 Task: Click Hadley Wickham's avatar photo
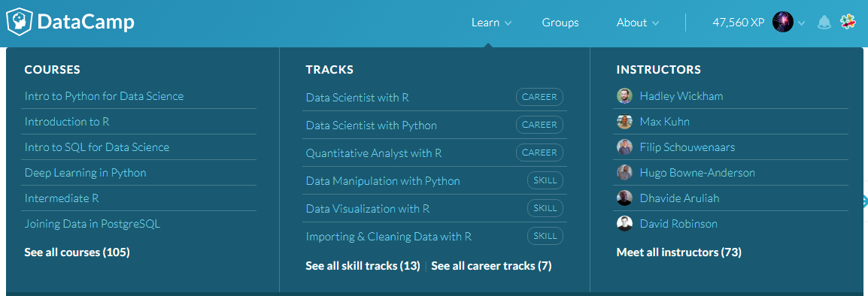coord(624,95)
